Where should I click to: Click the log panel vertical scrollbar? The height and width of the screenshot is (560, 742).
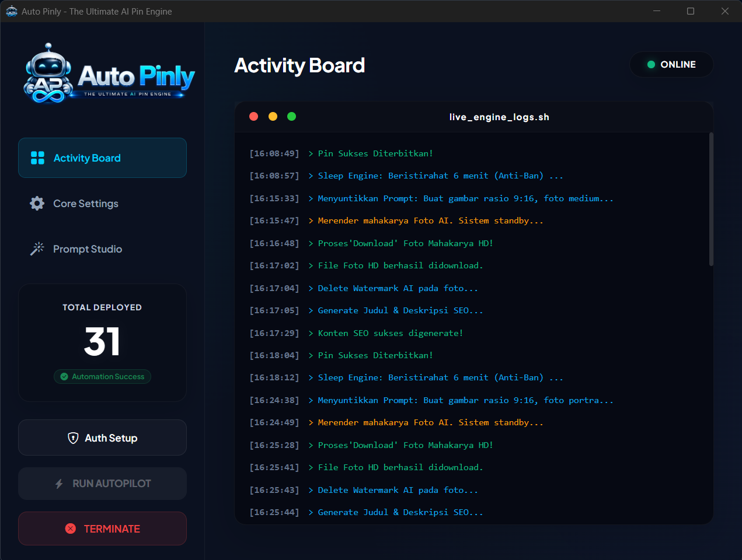click(711, 199)
